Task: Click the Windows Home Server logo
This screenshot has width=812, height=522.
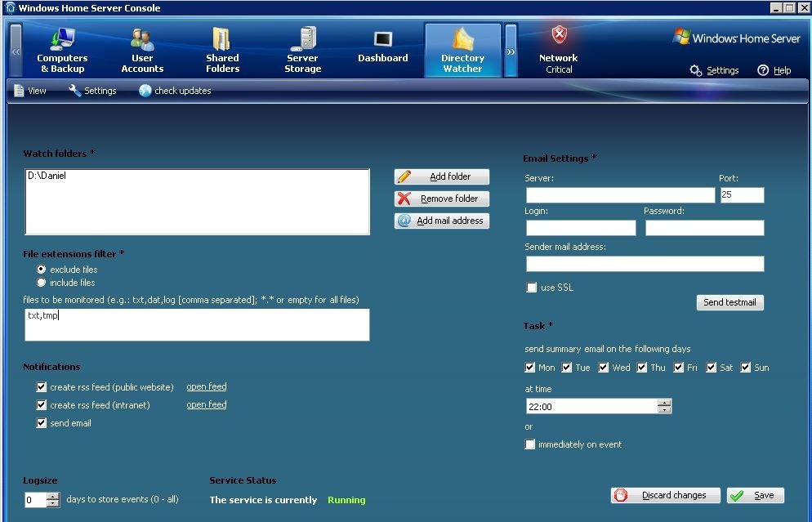Action: pyautogui.click(x=736, y=38)
